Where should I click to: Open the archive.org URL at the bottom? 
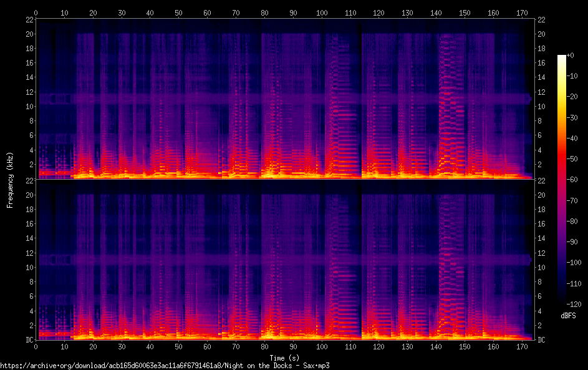(165, 366)
